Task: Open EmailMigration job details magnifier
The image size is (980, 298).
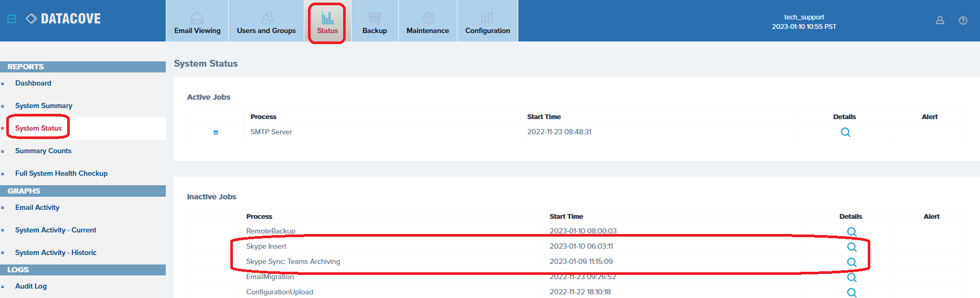Action: point(851,278)
